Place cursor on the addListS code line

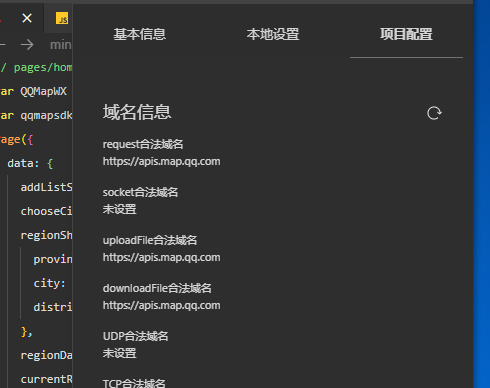pos(47,187)
